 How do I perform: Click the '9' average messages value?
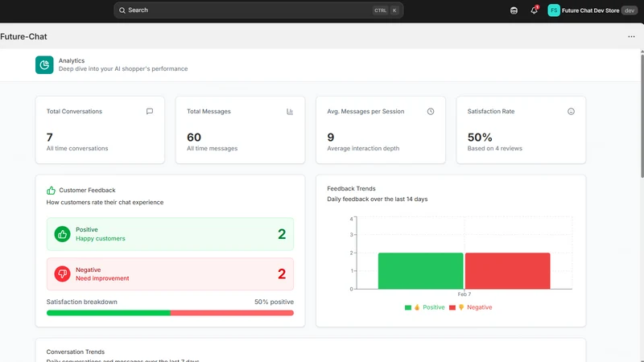coord(331,137)
